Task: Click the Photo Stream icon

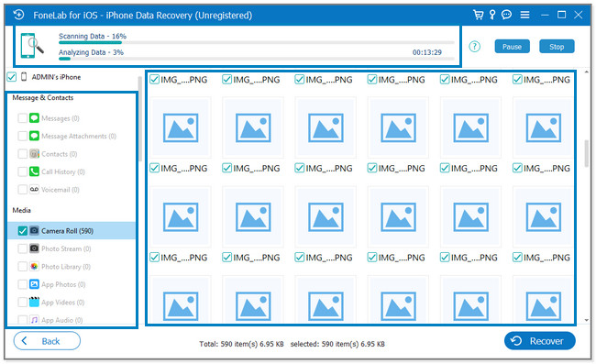Action: pos(34,248)
